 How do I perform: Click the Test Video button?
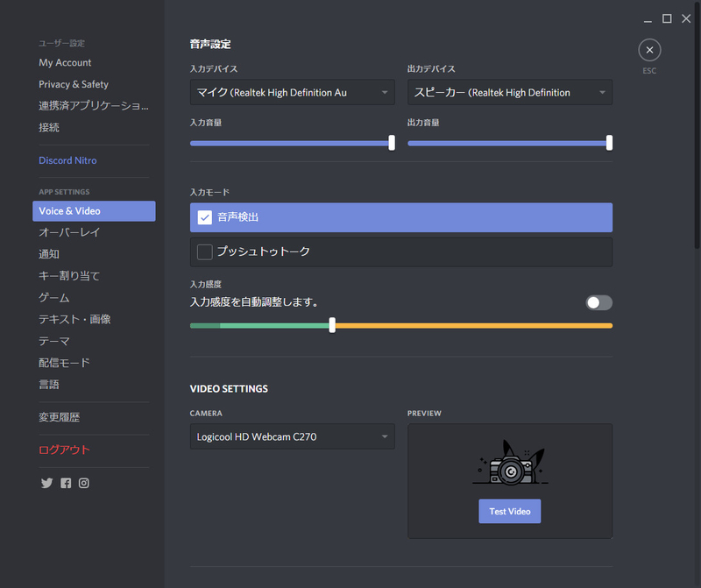pos(510,511)
